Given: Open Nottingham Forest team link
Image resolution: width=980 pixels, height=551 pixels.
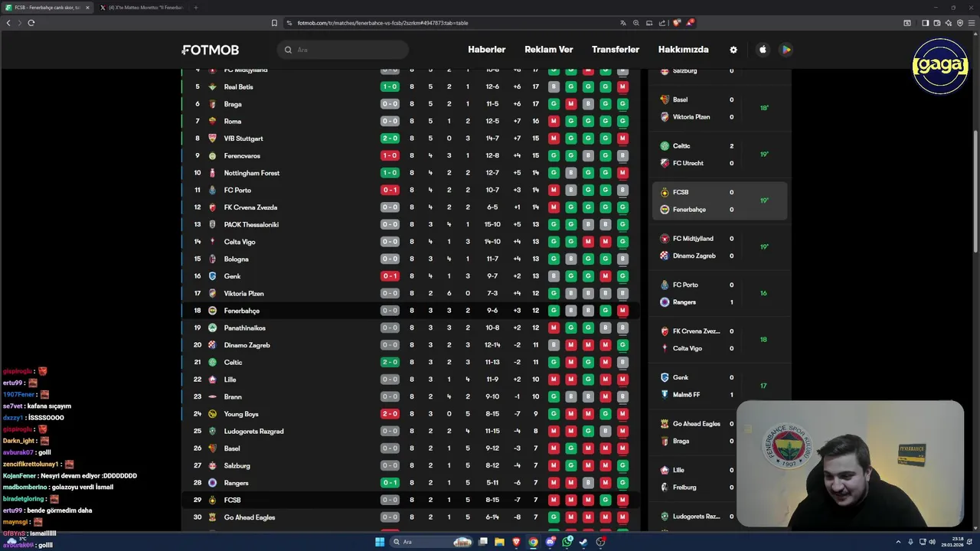Looking at the screenshot, I should 252,173.
